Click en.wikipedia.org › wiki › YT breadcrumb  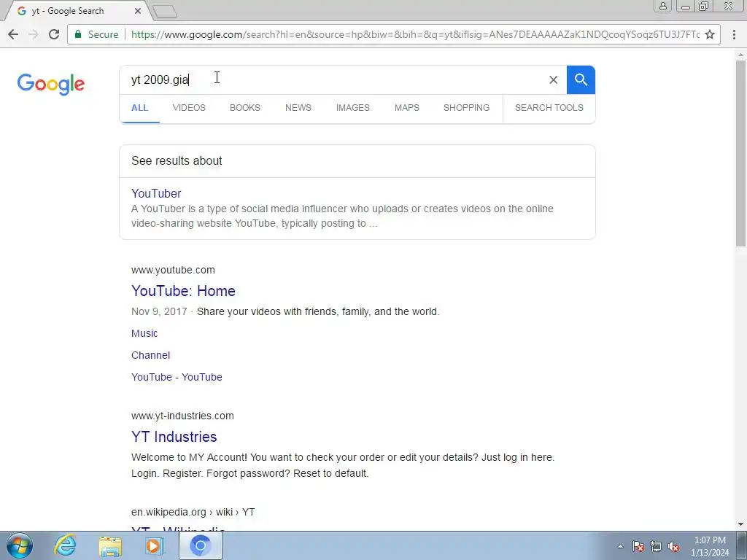tap(193, 512)
